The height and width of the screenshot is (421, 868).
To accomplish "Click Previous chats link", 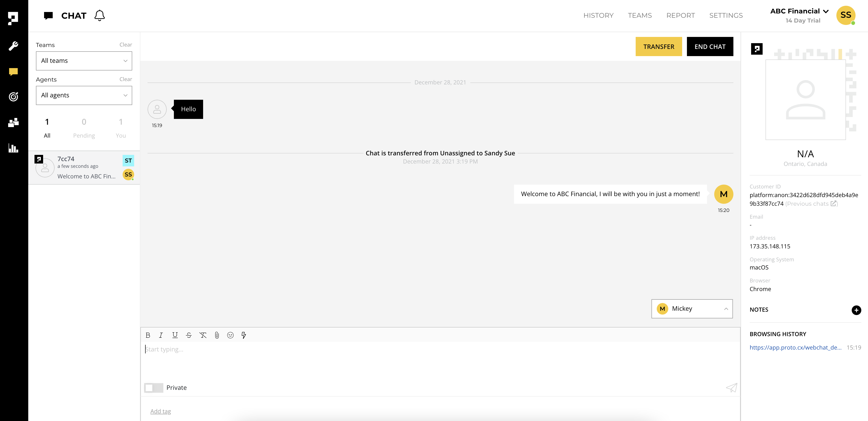I will coord(808,204).
